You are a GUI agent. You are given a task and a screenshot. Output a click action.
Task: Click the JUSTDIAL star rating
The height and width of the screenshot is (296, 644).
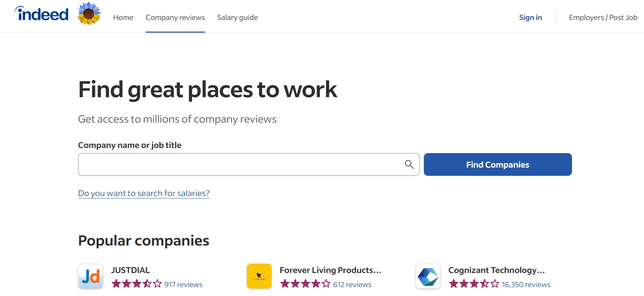coord(136,284)
